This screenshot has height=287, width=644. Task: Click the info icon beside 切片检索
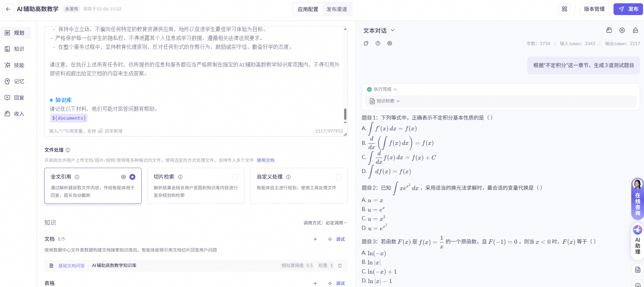180,177
